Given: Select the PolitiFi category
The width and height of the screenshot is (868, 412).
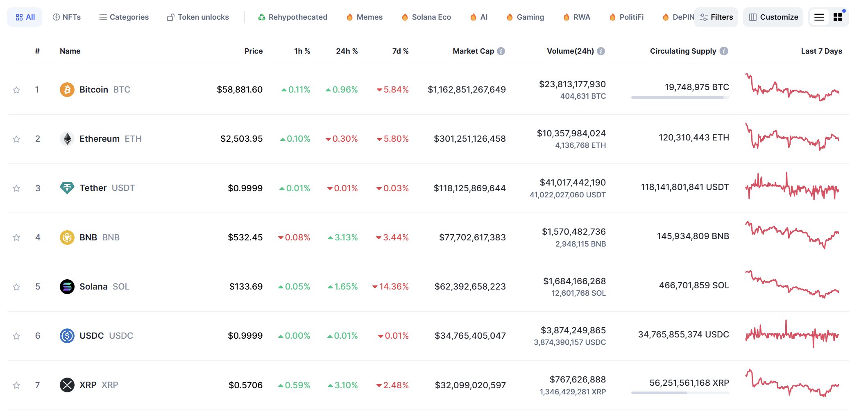Looking at the screenshot, I should coord(627,17).
